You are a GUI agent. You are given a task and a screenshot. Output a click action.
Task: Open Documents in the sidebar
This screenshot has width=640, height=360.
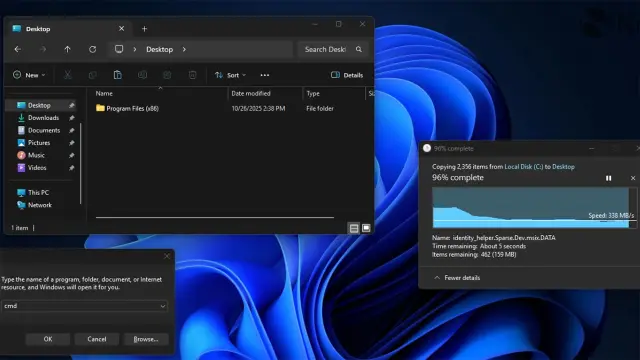click(44, 131)
